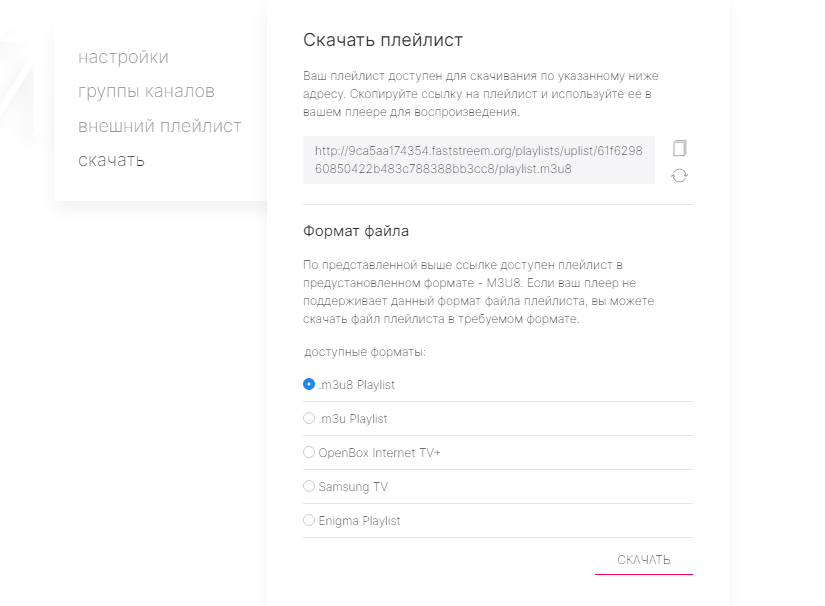825x606 pixels.
Task: Copy the playlist URL using the copy icon
Action: point(680,147)
